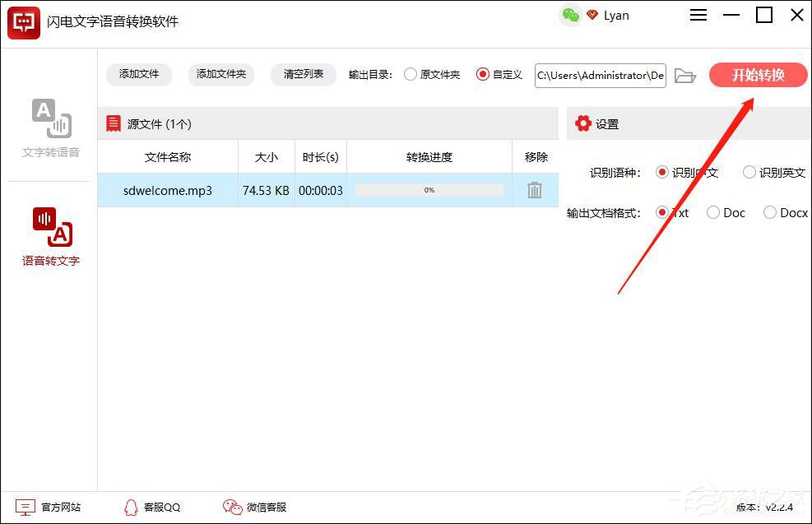Open 微信客服 chat icon
The height and width of the screenshot is (524, 812).
click(232, 507)
